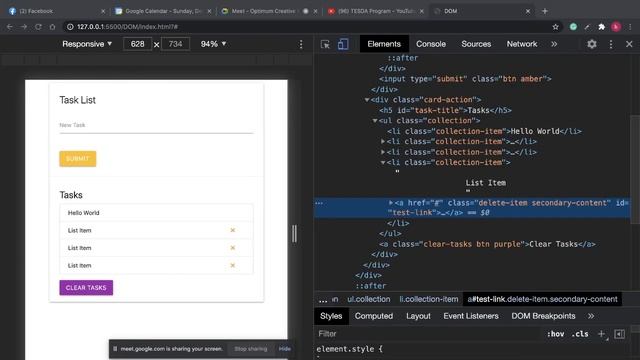Select the Styles tab

(331, 316)
